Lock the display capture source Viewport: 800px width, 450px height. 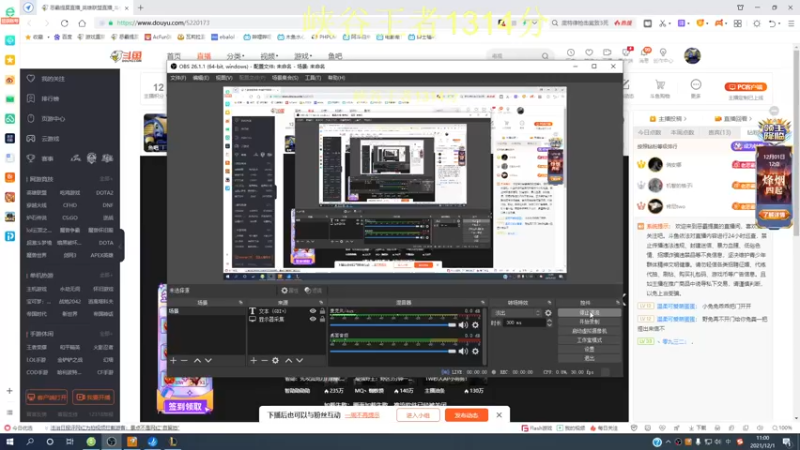(x=322, y=319)
